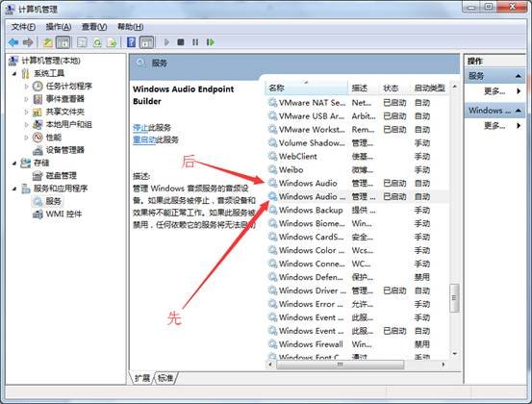The width and height of the screenshot is (532, 404).
Task: Open the 帮助(H) menu
Action: pos(130,27)
